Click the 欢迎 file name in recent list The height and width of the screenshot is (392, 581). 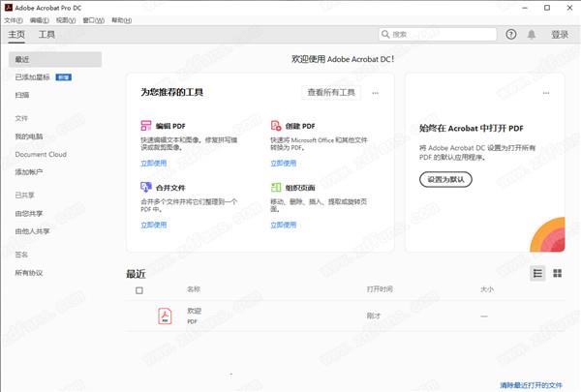click(195, 311)
